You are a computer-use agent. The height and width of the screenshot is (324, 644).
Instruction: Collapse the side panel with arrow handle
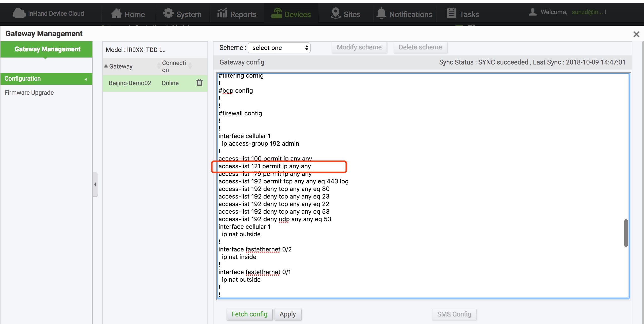(95, 184)
